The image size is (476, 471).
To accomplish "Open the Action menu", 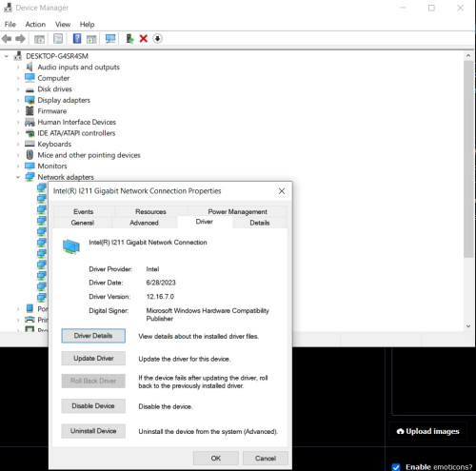I will coord(35,25).
